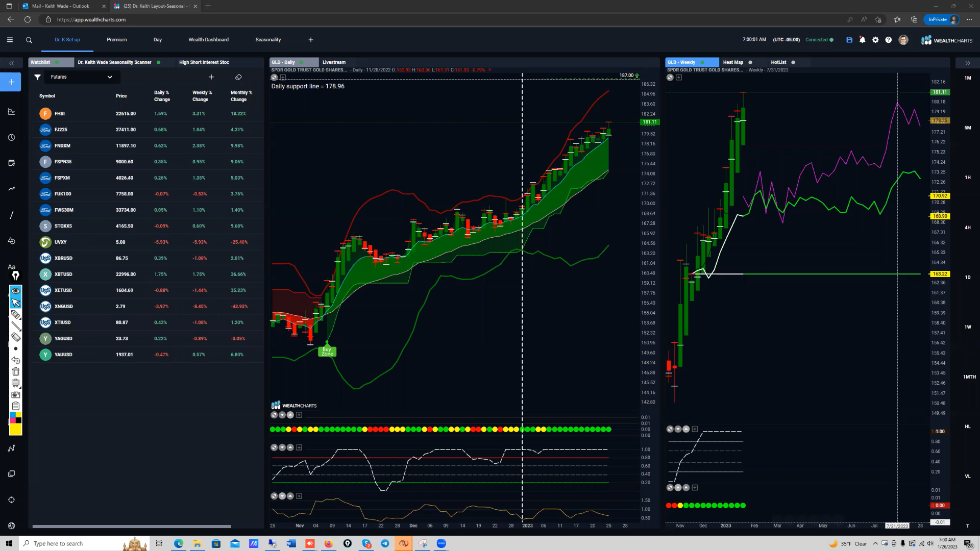
Task: Select the 1D timeframe button
Action: (x=968, y=277)
